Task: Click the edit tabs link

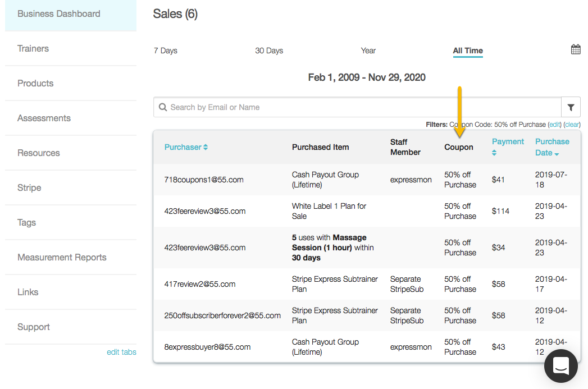Action: [x=121, y=353]
